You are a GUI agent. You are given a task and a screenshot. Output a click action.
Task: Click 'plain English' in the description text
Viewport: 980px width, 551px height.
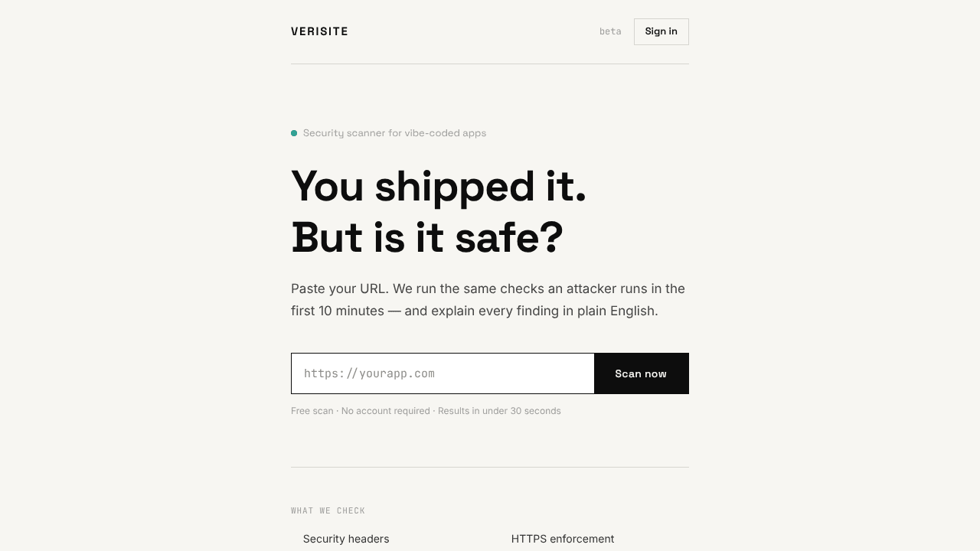[x=617, y=311]
